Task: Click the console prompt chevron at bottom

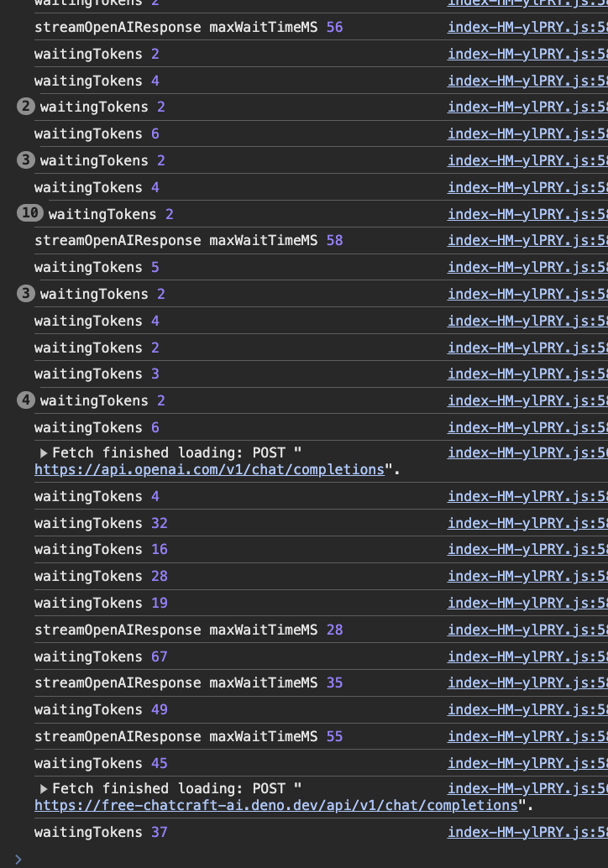Action: 18,859
